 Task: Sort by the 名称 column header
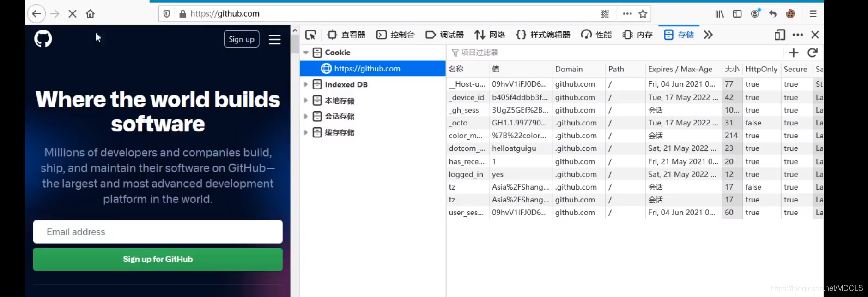(x=467, y=69)
